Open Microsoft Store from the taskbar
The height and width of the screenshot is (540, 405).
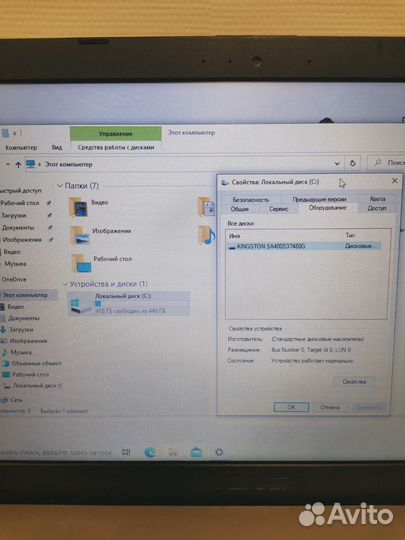pos(196,452)
